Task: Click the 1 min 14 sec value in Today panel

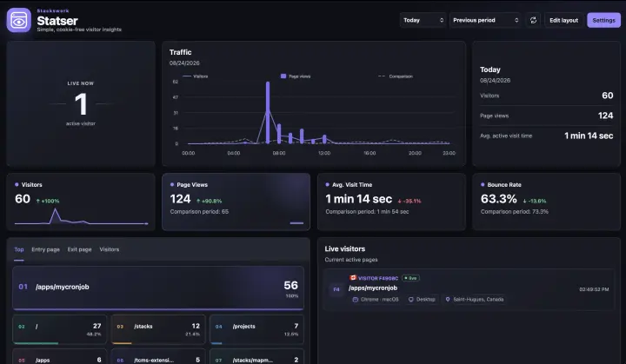Action: pos(589,136)
